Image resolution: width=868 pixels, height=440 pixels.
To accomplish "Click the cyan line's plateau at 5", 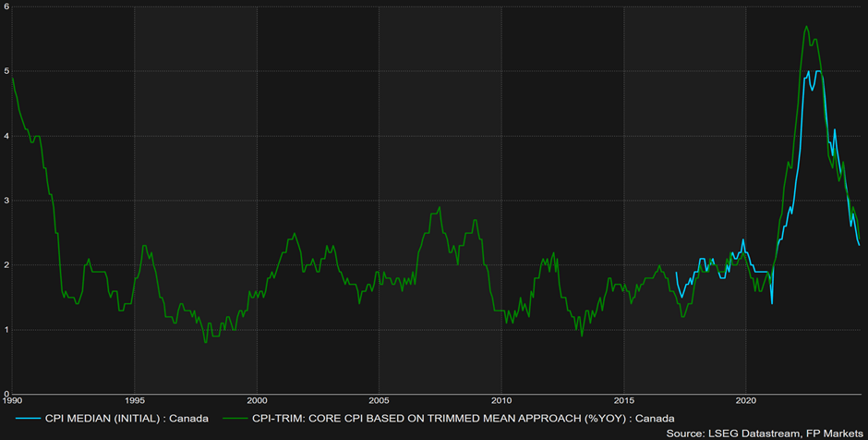I will [x=818, y=71].
